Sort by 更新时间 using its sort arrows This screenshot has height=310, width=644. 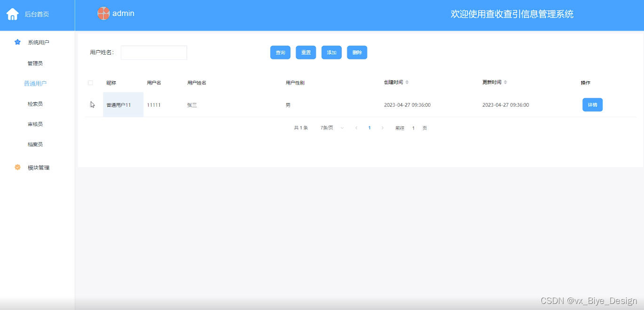pyautogui.click(x=505, y=82)
